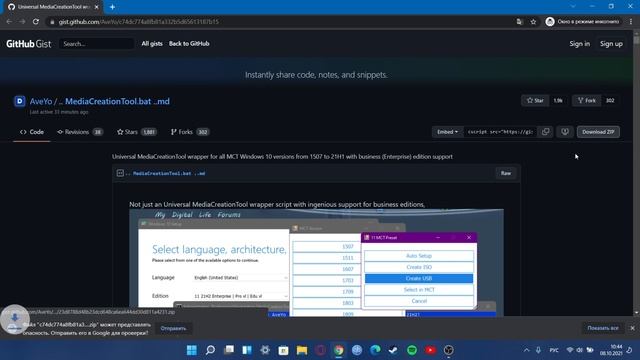The width and height of the screenshot is (640, 360).
Task: Focus the Gist Search field
Action: 97,44
